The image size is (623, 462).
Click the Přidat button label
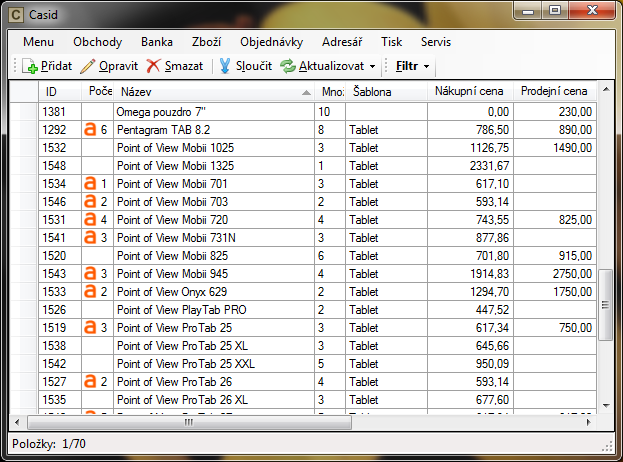pyautogui.click(x=56, y=66)
